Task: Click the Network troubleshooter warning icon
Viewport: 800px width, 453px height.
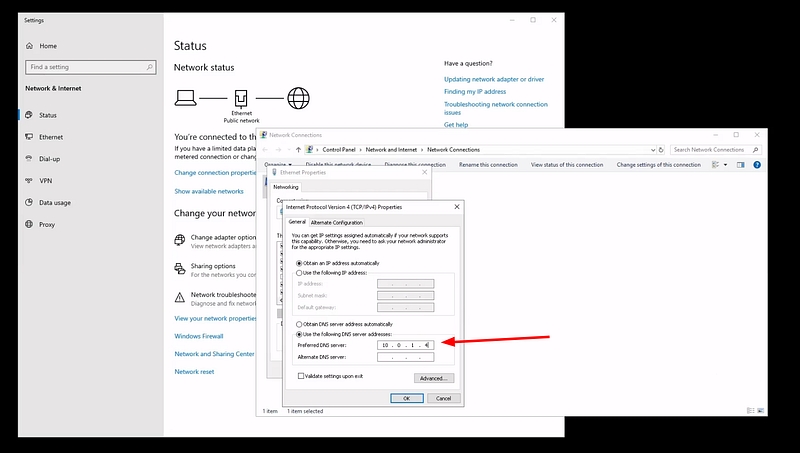Action: 179,297
